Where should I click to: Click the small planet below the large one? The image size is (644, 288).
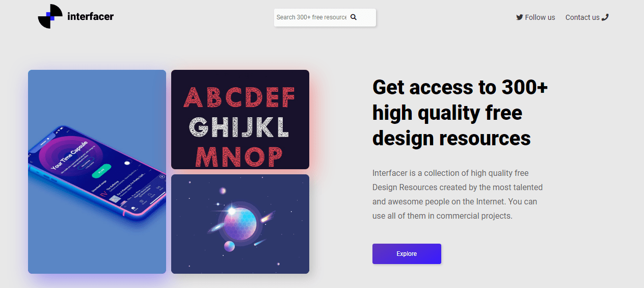click(229, 246)
